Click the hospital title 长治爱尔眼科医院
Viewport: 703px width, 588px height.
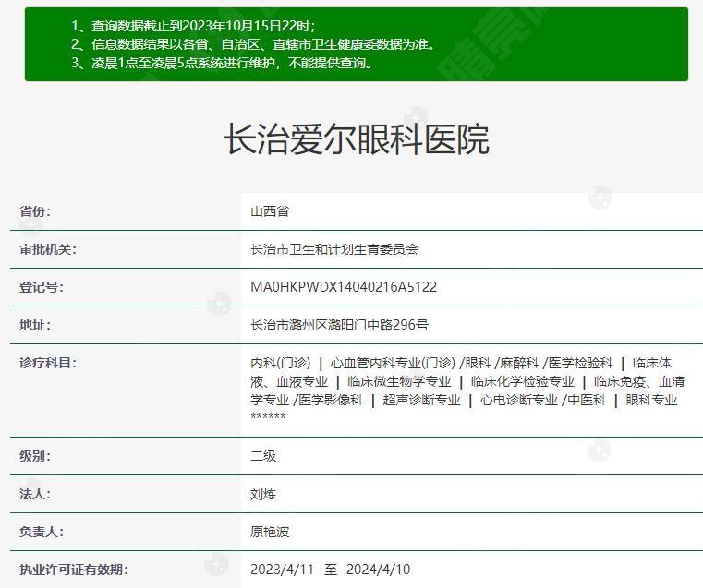[357, 139]
